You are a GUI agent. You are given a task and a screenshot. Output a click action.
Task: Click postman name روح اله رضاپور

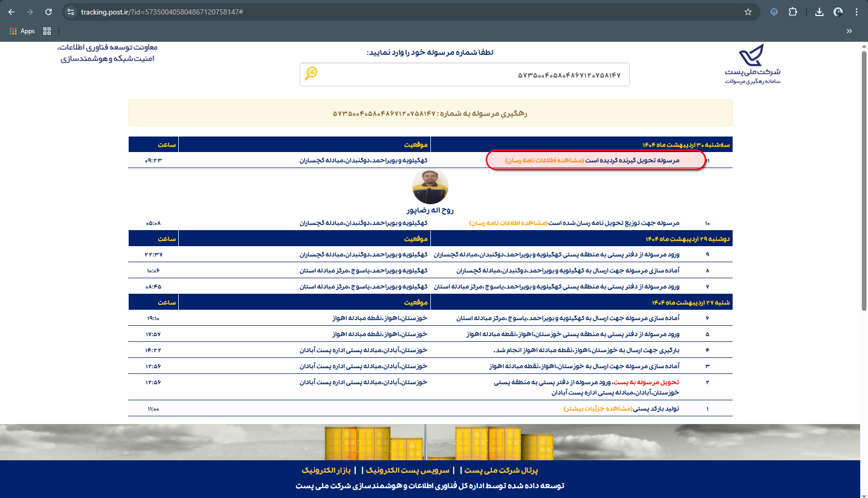pyautogui.click(x=430, y=210)
